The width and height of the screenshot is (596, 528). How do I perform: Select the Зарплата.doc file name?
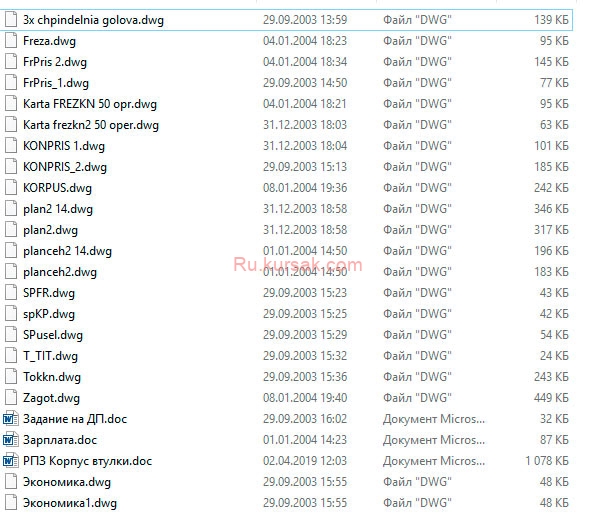click(60, 440)
